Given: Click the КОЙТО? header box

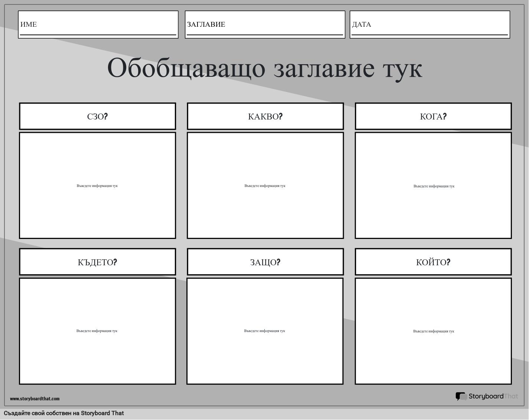Looking at the screenshot, I should [433, 262].
